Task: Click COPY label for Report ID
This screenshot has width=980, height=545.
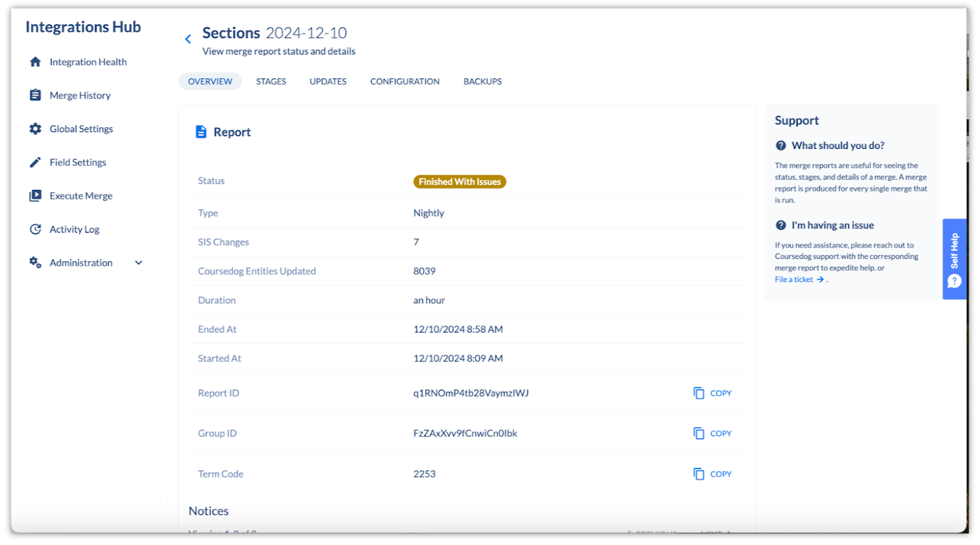Action: click(721, 393)
